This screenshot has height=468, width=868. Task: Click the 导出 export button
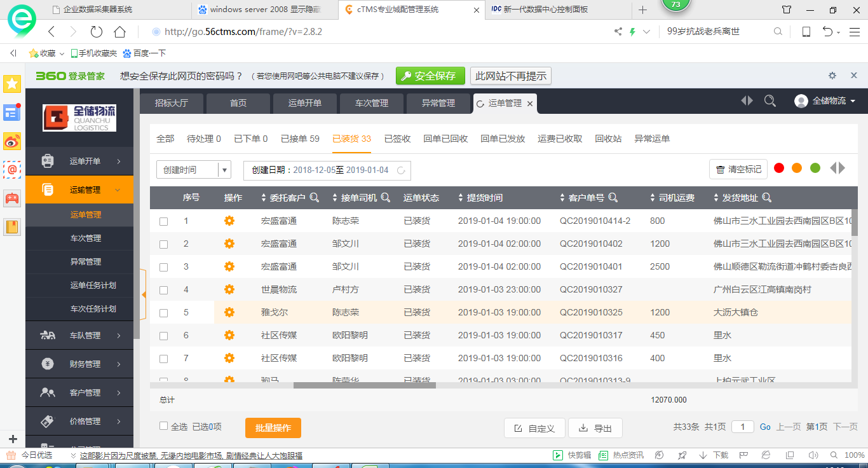click(595, 429)
